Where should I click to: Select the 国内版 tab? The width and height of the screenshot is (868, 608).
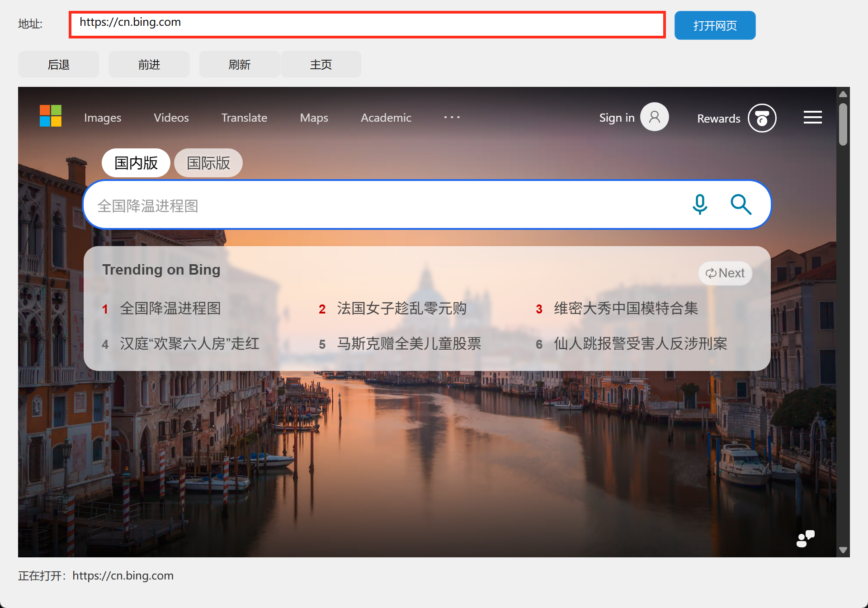(x=136, y=163)
